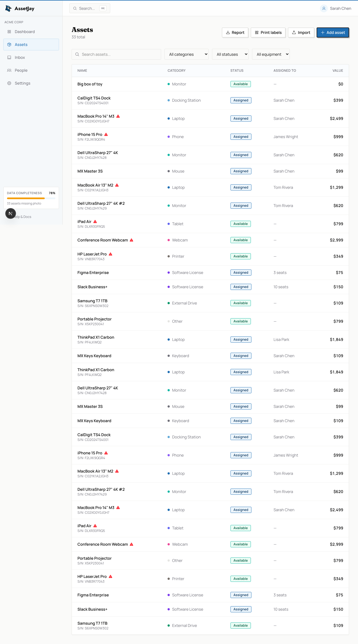Image resolution: width=358 pixels, height=644 pixels.
Task: Click the Dashboard grid icon in sidebar
Action: [x=9, y=32]
